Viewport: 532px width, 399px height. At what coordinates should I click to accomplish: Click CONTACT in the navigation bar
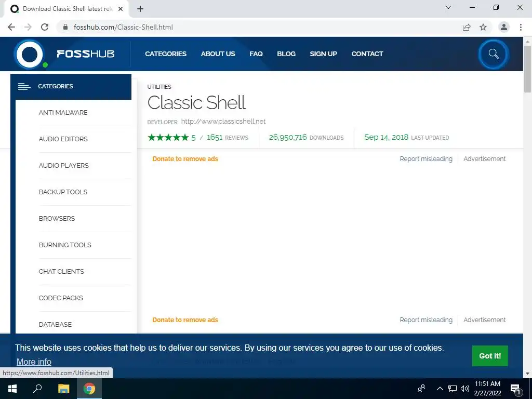(367, 54)
